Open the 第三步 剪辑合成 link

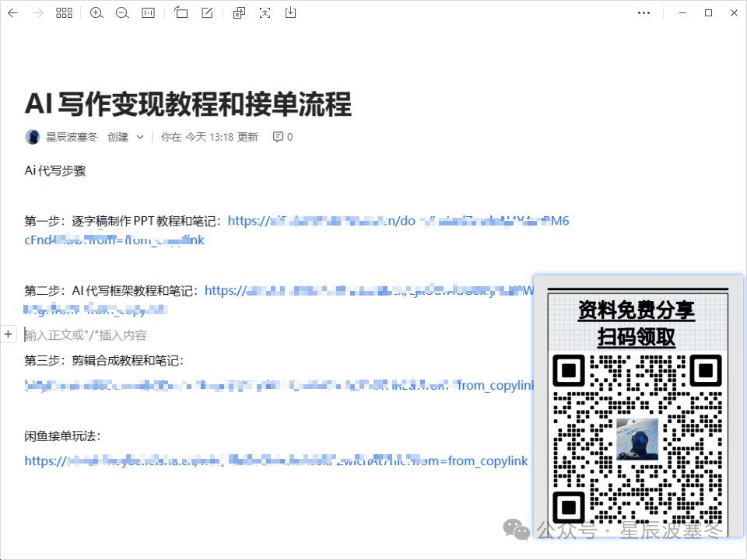[x=279, y=385]
